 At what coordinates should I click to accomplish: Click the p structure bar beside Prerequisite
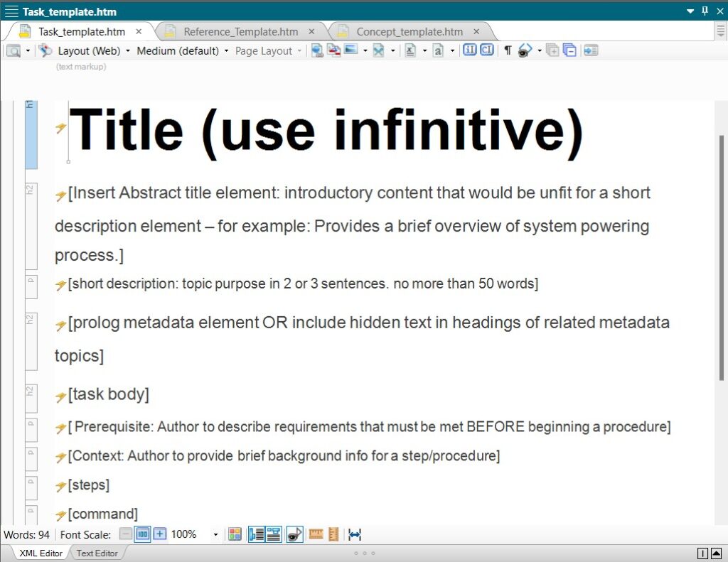pos(31,430)
